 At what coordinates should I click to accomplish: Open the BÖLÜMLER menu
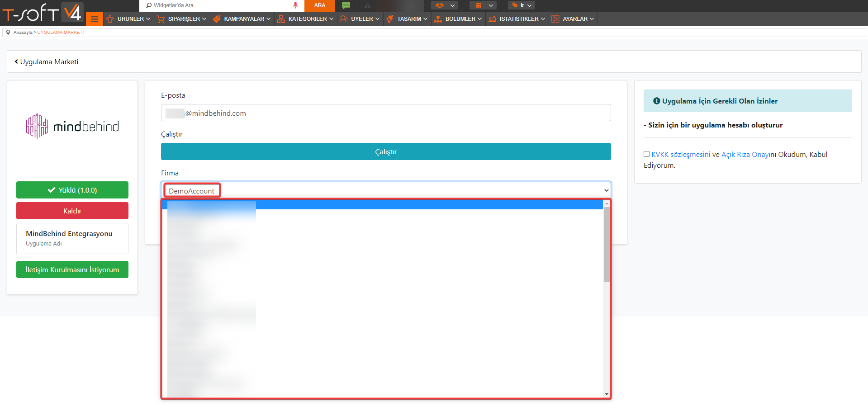[458, 19]
